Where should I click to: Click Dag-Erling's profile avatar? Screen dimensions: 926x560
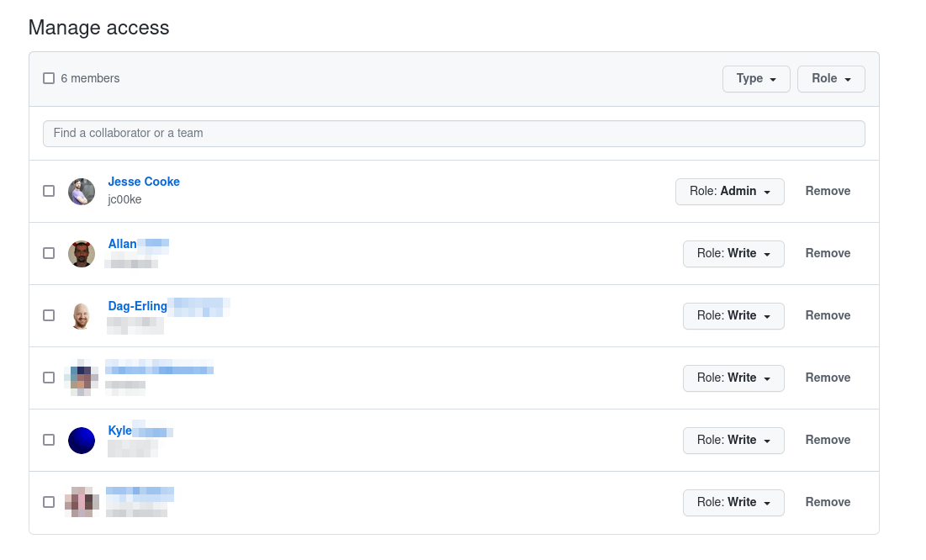(x=82, y=315)
